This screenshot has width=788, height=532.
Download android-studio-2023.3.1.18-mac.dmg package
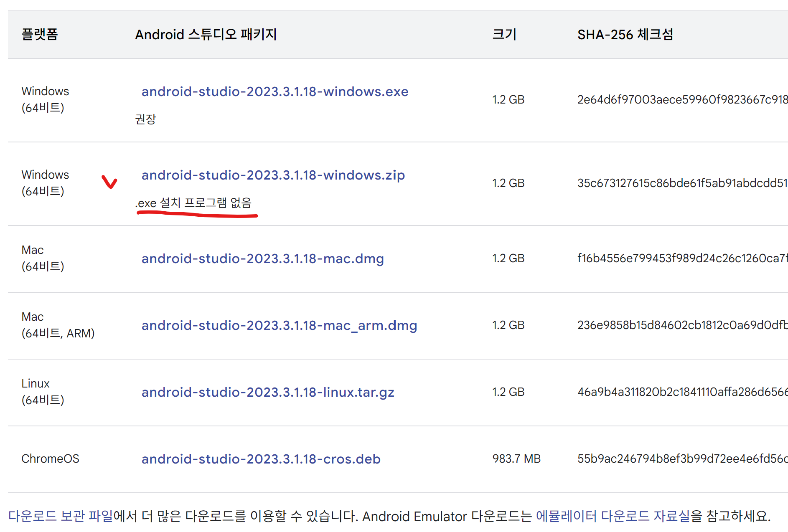[262, 258]
